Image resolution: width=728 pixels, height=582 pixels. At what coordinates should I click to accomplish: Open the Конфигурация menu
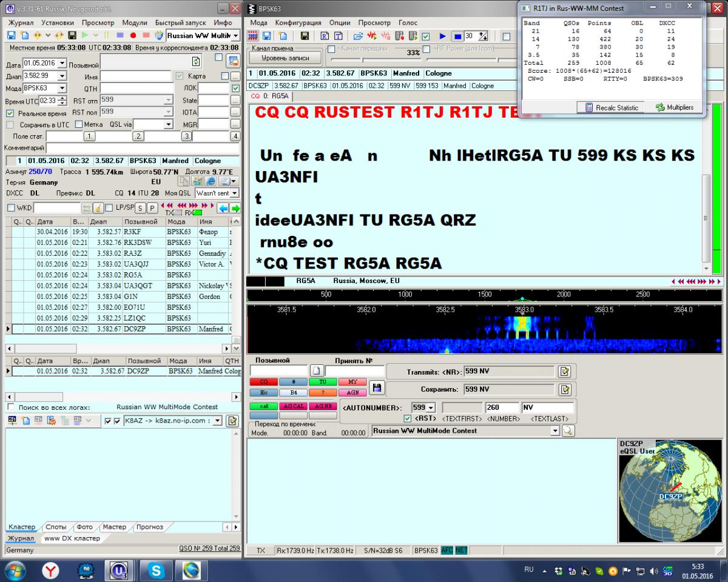[298, 22]
